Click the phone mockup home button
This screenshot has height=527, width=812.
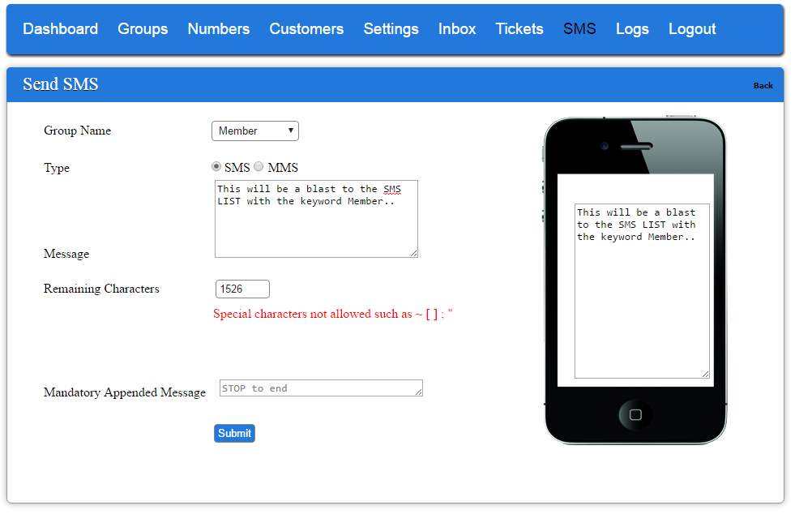(635, 414)
